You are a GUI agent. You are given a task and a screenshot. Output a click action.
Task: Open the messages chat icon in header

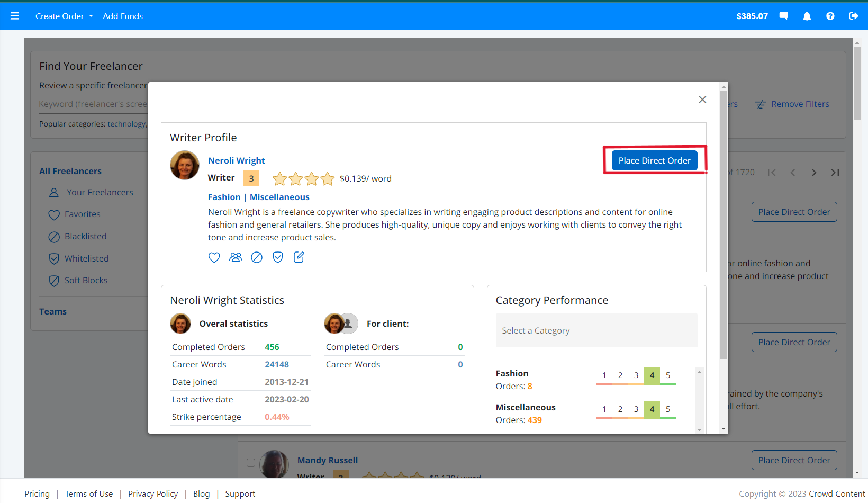click(x=784, y=16)
